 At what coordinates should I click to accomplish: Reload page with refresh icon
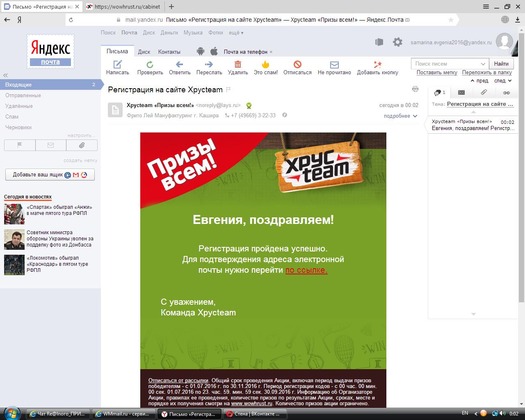[x=71, y=20]
